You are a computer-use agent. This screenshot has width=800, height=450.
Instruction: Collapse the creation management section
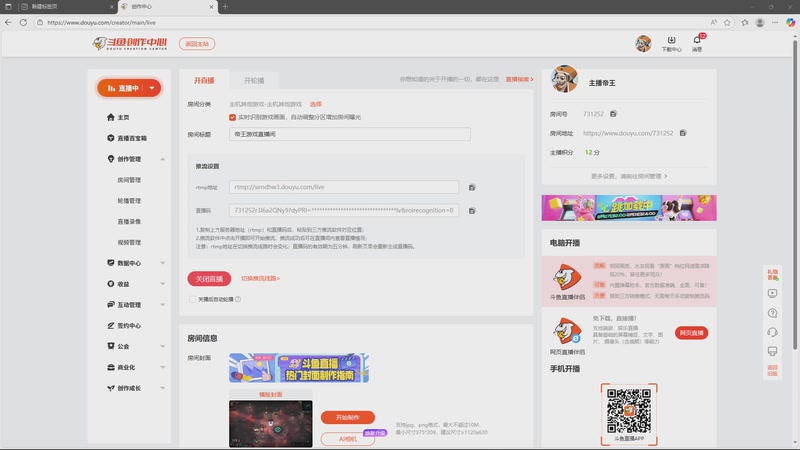(x=162, y=159)
